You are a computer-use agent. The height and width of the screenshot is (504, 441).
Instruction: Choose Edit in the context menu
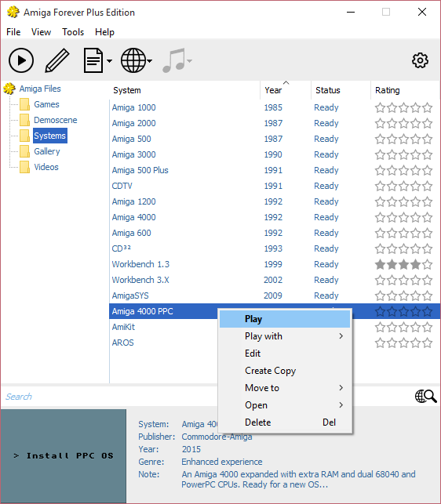(x=285, y=354)
